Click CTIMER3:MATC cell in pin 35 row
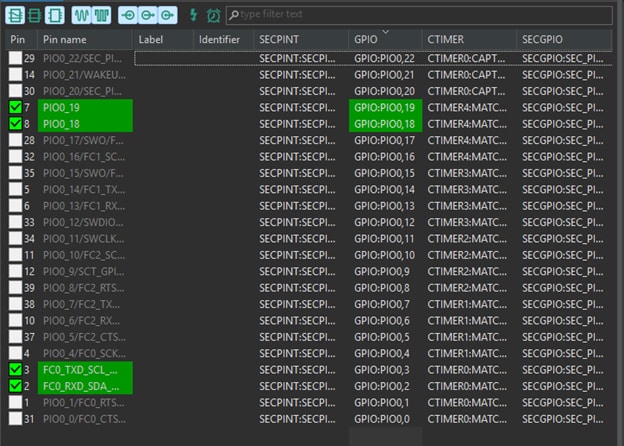Viewport: 624px width, 446px height. pyautogui.click(x=469, y=173)
